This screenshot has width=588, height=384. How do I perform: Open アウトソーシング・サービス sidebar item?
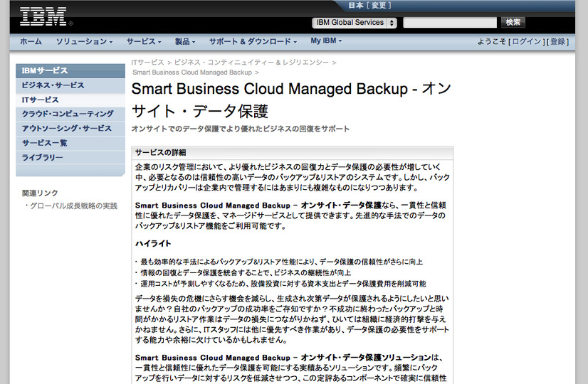tap(70, 129)
